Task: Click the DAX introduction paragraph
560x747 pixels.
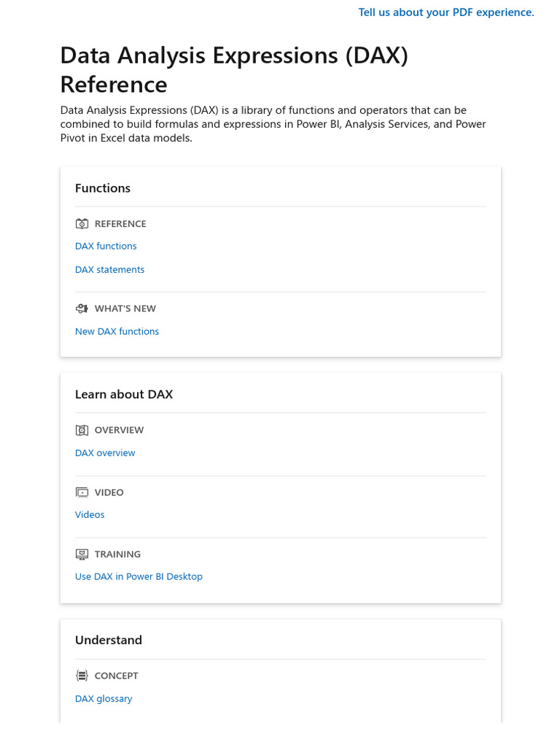Action: pyautogui.click(x=273, y=124)
